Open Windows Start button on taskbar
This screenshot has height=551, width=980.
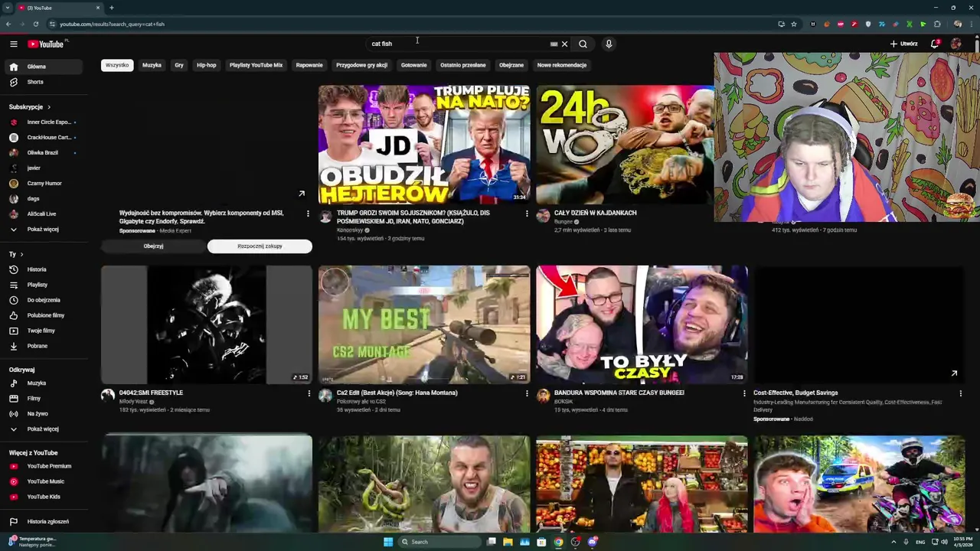click(388, 542)
